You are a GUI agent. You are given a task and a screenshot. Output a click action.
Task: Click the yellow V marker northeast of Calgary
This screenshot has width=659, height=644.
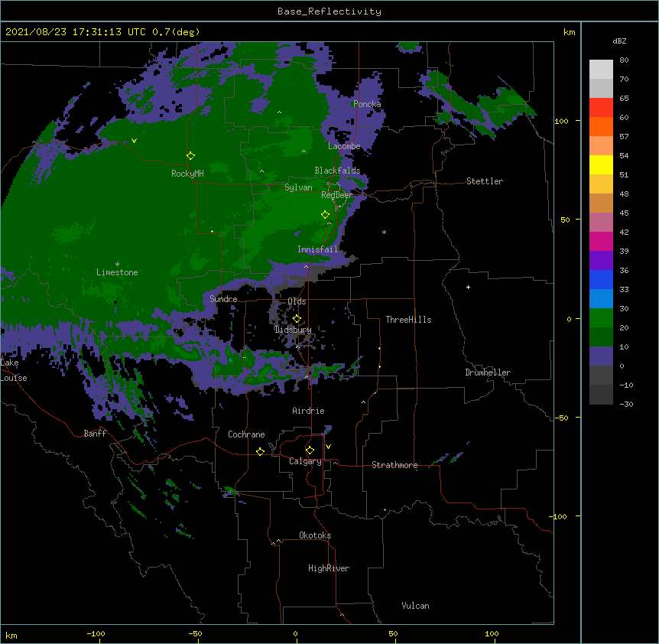coord(328,447)
